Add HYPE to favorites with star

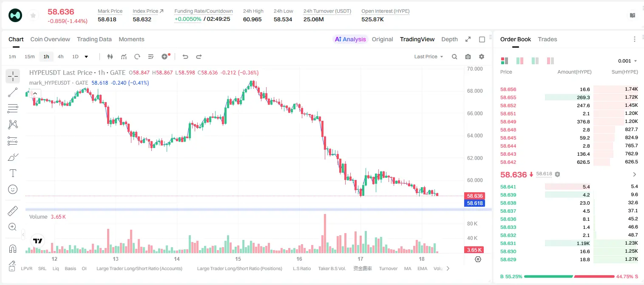pos(33,16)
